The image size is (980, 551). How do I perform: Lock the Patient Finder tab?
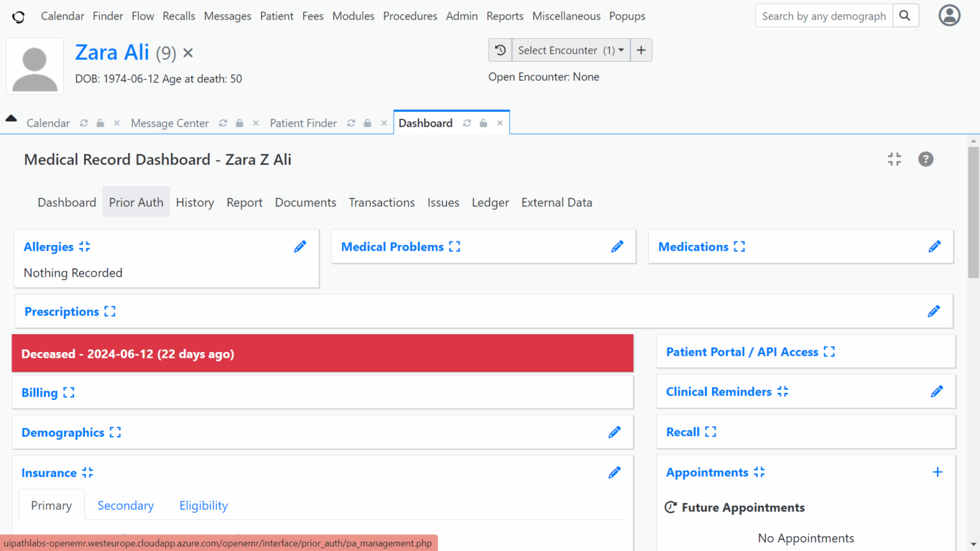click(x=367, y=122)
